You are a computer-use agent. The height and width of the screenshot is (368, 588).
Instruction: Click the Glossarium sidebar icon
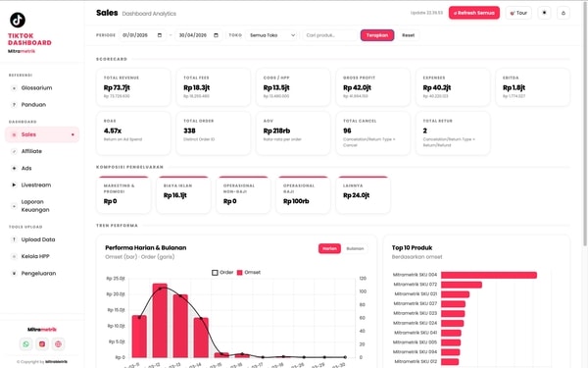14,88
